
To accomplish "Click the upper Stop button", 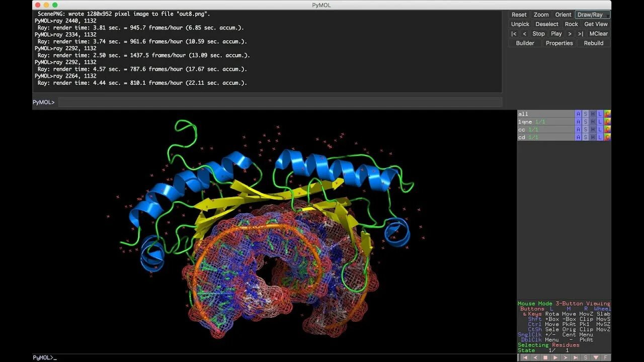I will click(538, 34).
